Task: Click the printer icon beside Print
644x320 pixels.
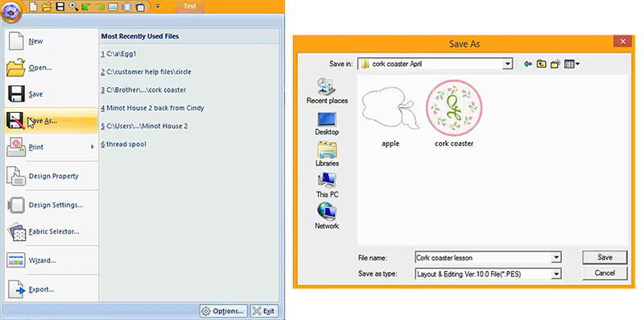Action: coord(16,147)
